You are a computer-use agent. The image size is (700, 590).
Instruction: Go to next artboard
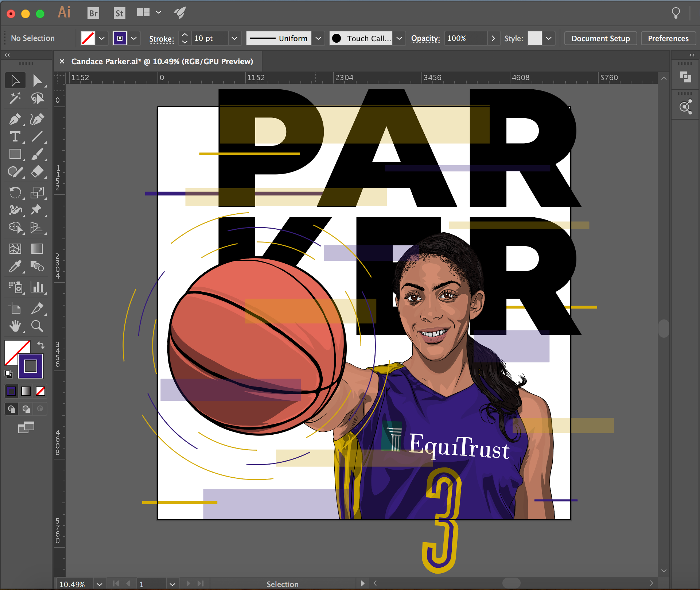(x=188, y=583)
